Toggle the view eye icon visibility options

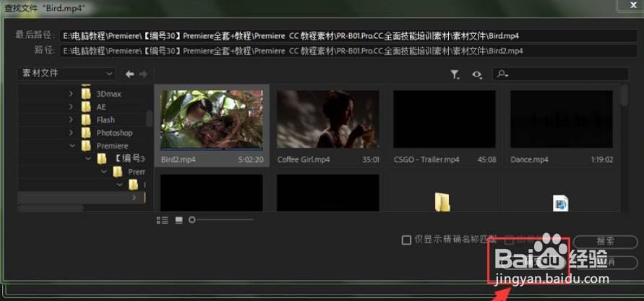(x=477, y=74)
